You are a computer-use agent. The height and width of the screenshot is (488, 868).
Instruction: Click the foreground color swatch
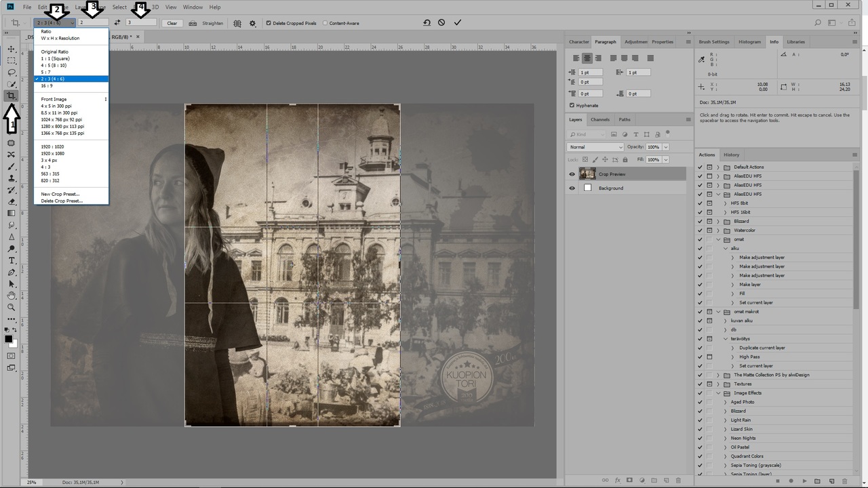pyautogui.click(x=9, y=339)
